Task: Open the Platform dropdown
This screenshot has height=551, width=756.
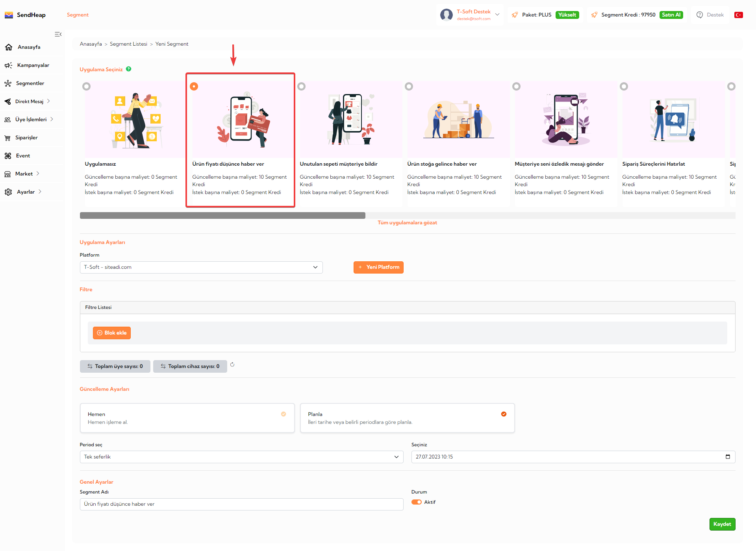Action: pos(201,267)
